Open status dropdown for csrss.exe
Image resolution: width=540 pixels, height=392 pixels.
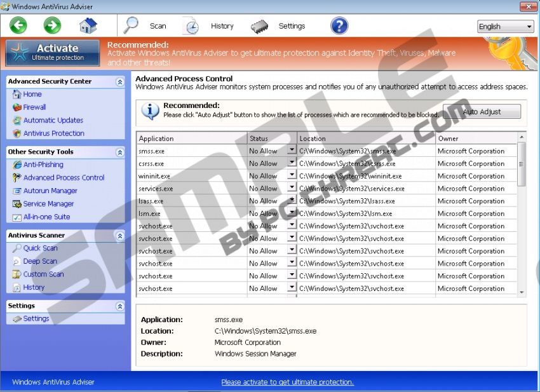pos(292,162)
